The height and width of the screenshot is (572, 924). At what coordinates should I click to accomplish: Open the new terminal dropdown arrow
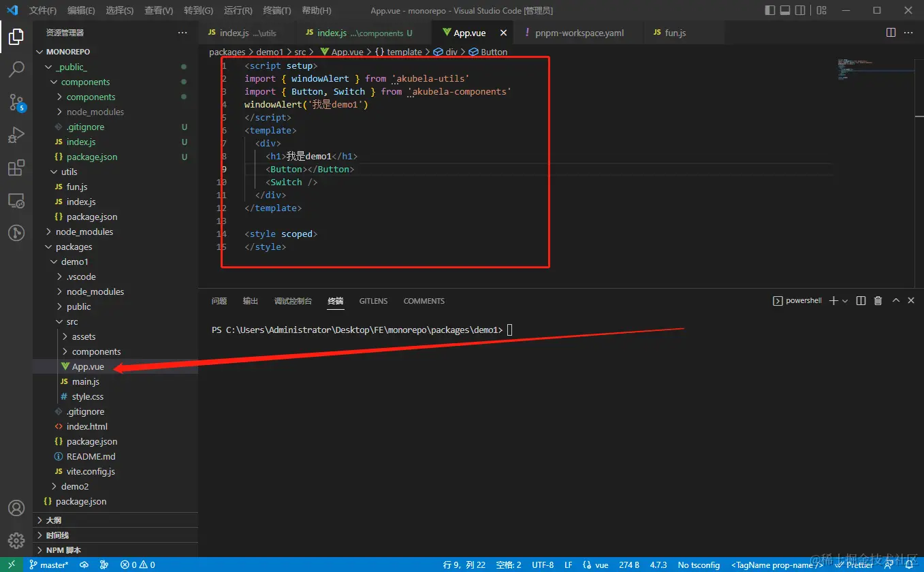[845, 300]
